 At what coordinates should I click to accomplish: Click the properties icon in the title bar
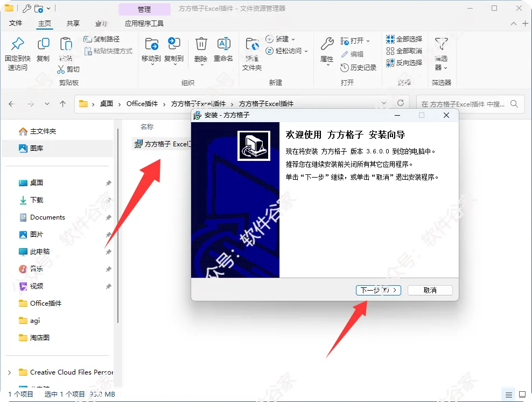click(27, 8)
